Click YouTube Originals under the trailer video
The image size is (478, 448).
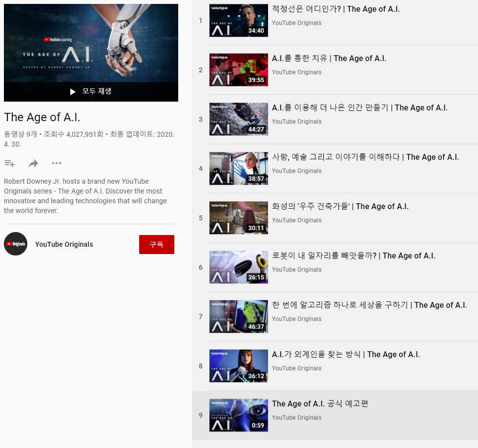click(x=297, y=418)
